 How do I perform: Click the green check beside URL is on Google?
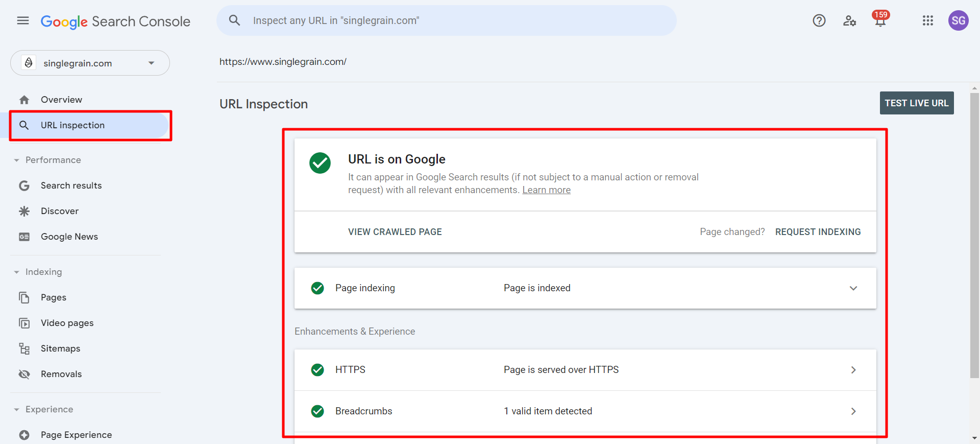tap(320, 163)
